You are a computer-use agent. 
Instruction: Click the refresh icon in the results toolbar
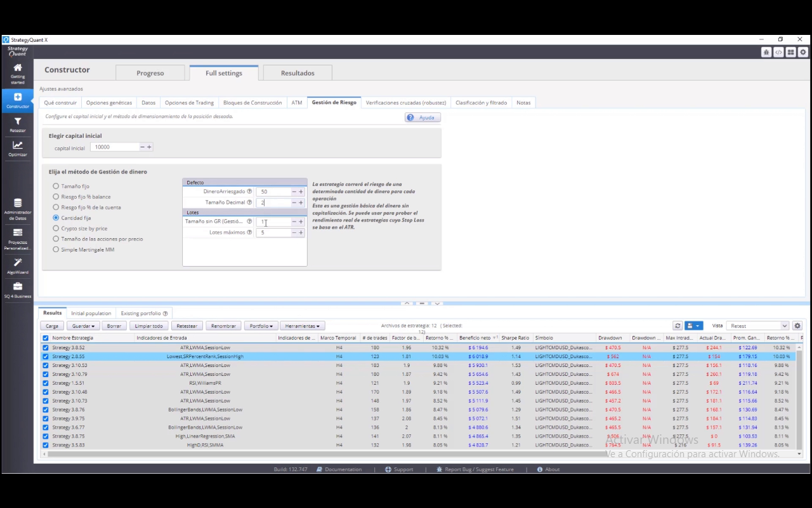[678, 326]
